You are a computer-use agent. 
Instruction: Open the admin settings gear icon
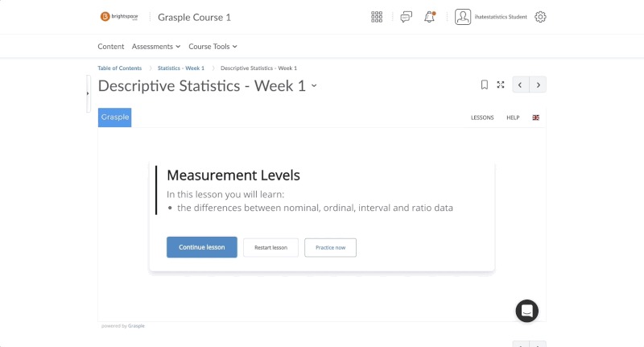[x=540, y=17]
